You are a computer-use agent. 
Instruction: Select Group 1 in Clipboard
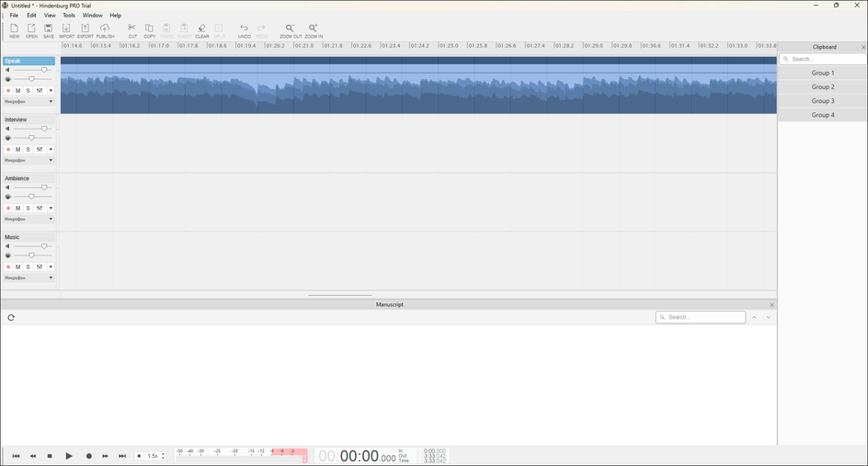point(823,73)
